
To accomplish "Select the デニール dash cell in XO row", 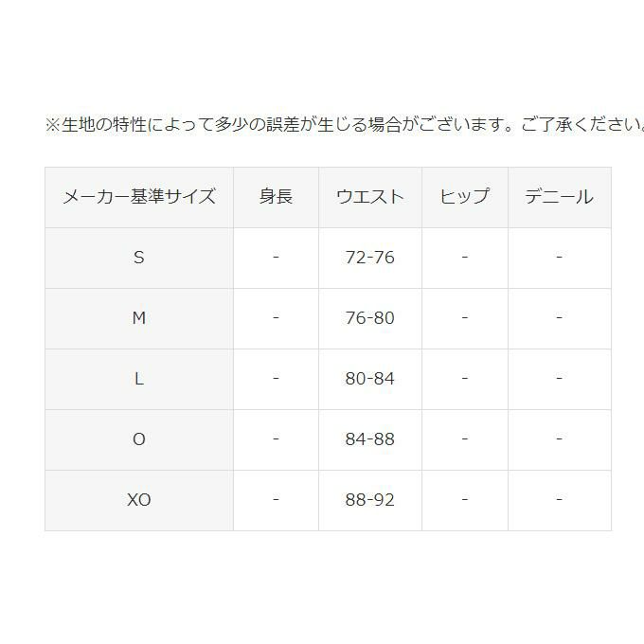I will click(x=559, y=500).
